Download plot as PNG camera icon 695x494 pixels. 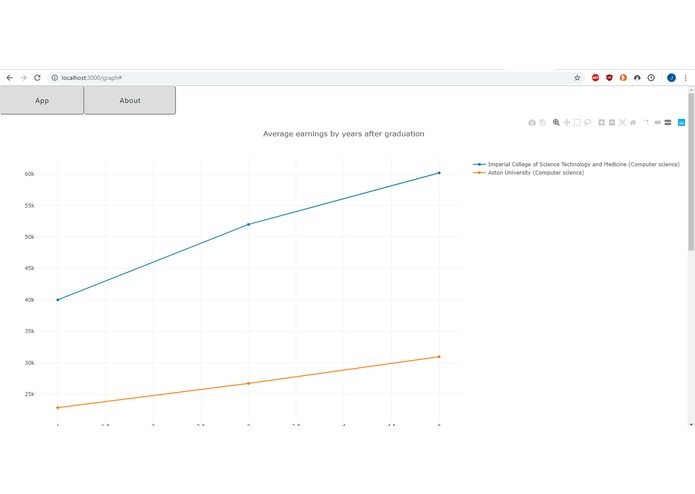point(532,122)
